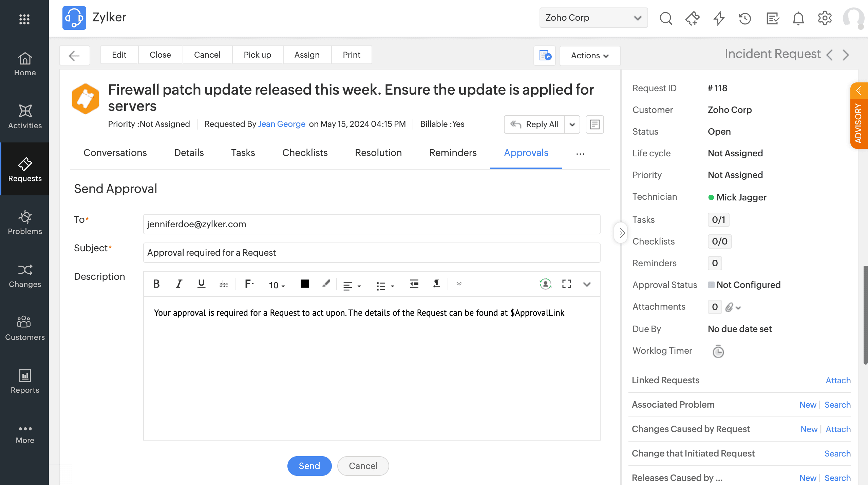The image size is (868, 485).
Task: Toggle italic formatting in editor
Action: tap(179, 284)
